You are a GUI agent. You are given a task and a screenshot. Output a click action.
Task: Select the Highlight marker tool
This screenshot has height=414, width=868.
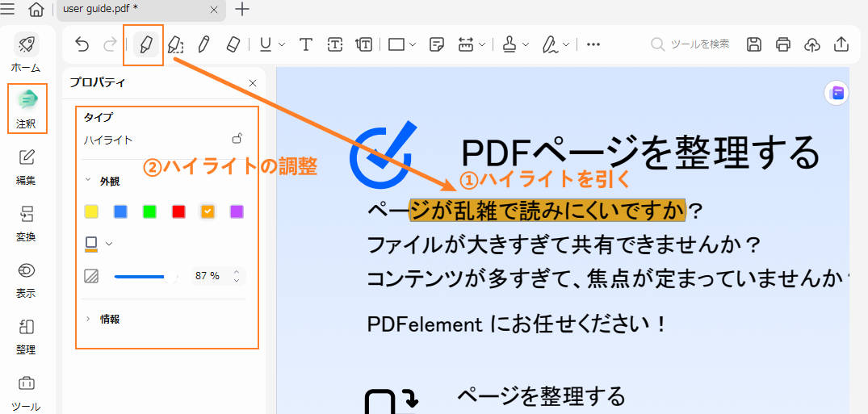(145, 44)
